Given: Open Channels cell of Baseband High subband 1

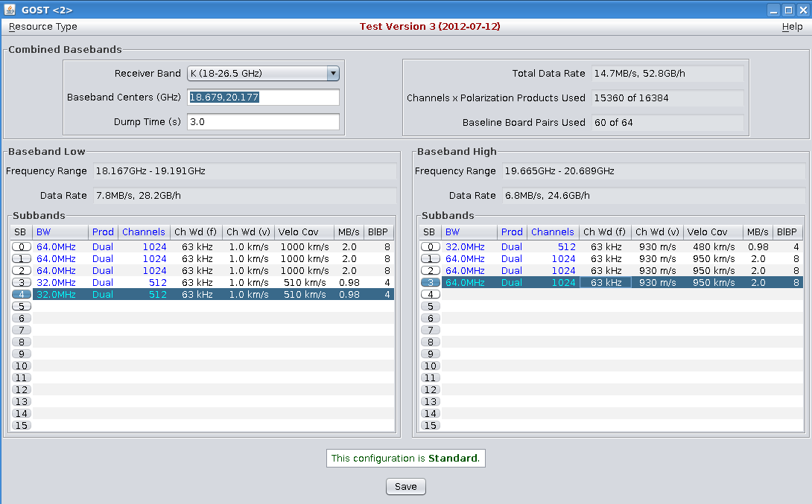Looking at the screenshot, I should tap(553, 258).
